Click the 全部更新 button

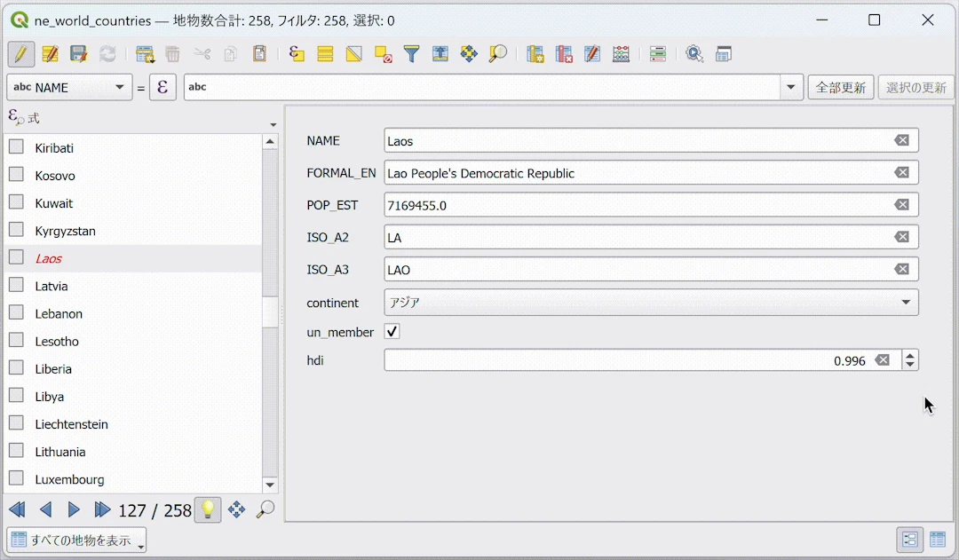[840, 88]
